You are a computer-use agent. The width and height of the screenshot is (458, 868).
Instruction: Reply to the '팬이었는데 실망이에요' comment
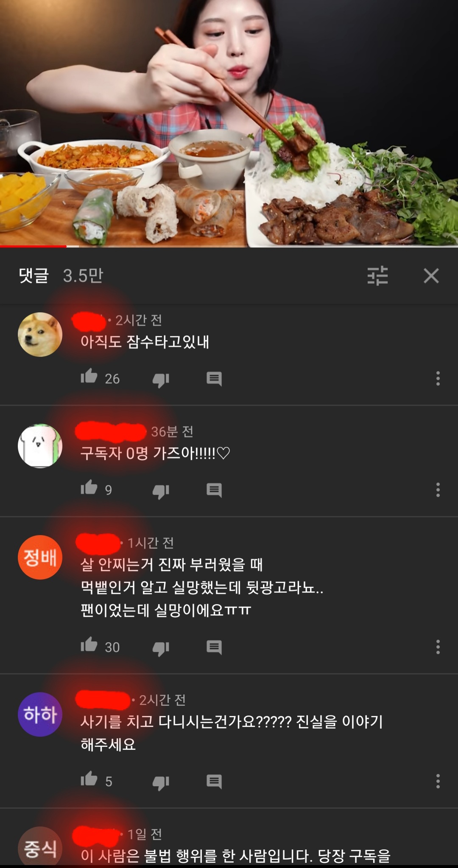(214, 647)
